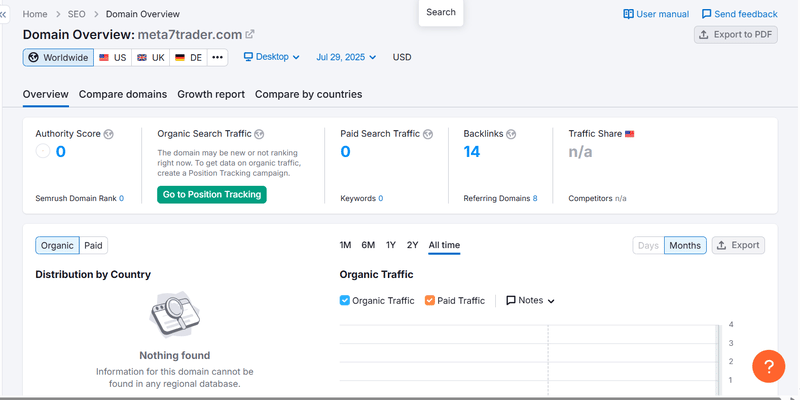Screen dimensions: 800x400
Task: Uncheck the Paid Traffic checkbox
Action: pyautogui.click(x=430, y=301)
